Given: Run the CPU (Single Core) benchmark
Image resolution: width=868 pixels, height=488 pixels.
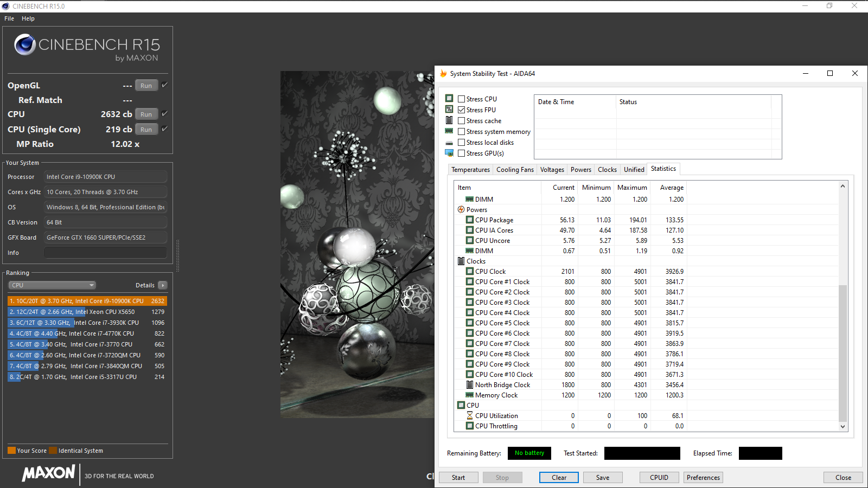Looking at the screenshot, I should pos(146,129).
